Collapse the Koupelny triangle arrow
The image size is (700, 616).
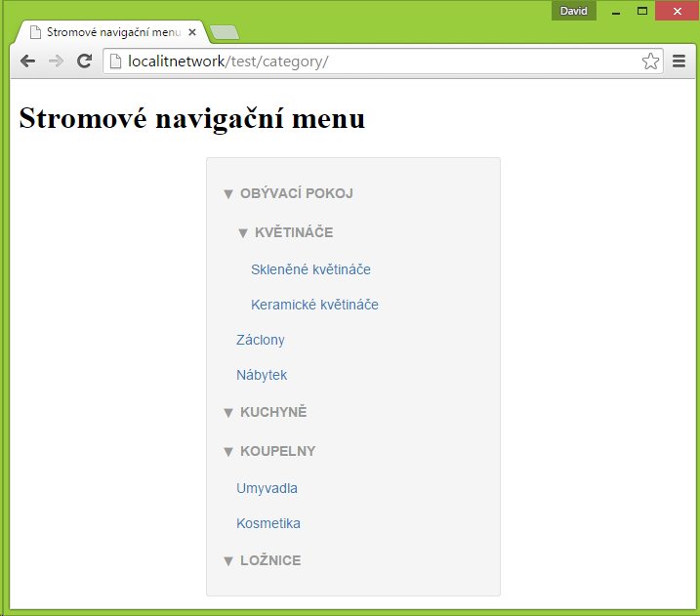coord(228,452)
